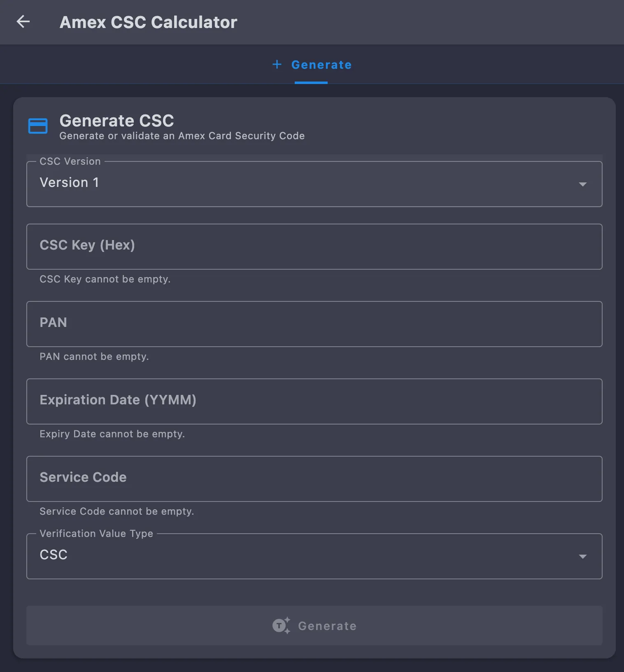
Task: Click 'Expiry Date cannot be empty.' message
Action: (112, 434)
